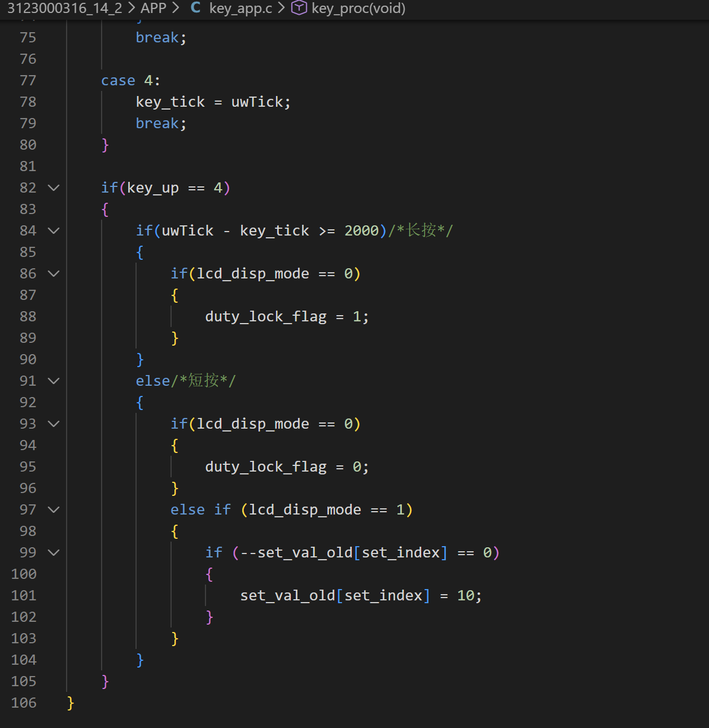Click the C file icon in breadcrumb
Screen dimensions: 709x728
point(195,8)
